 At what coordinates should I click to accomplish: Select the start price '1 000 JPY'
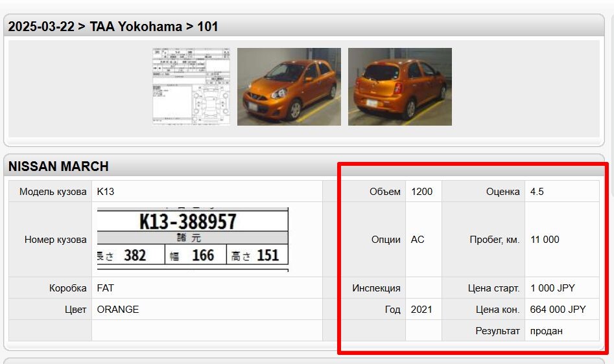552,288
